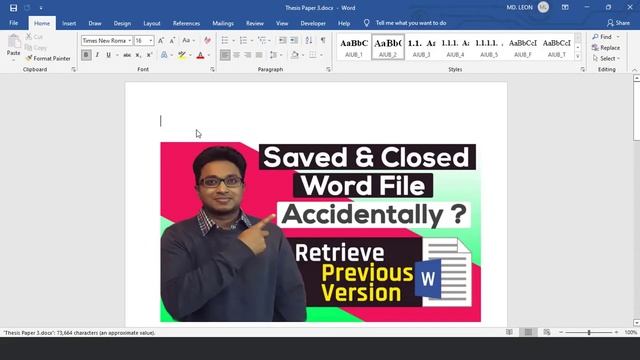This screenshot has width=640, height=360.
Task: Open the font name dropdown Times New Roman
Action: click(x=129, y=40)
